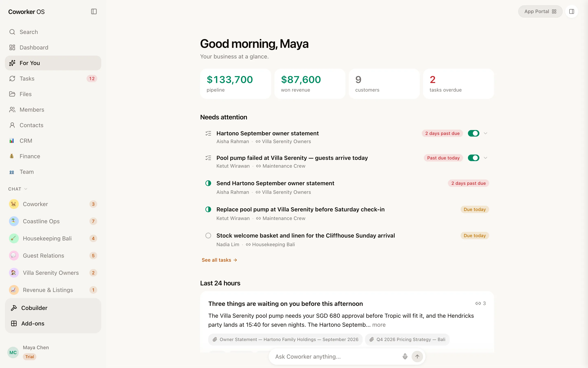Go to Dashboard in the sidebar
588x368 pixels.
[53, 47]
